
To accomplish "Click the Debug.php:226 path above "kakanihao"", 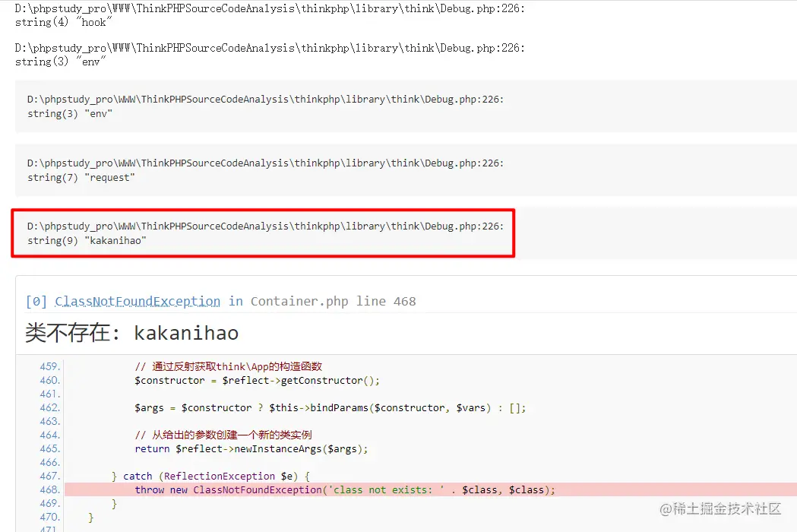I will tap(265, 226).
